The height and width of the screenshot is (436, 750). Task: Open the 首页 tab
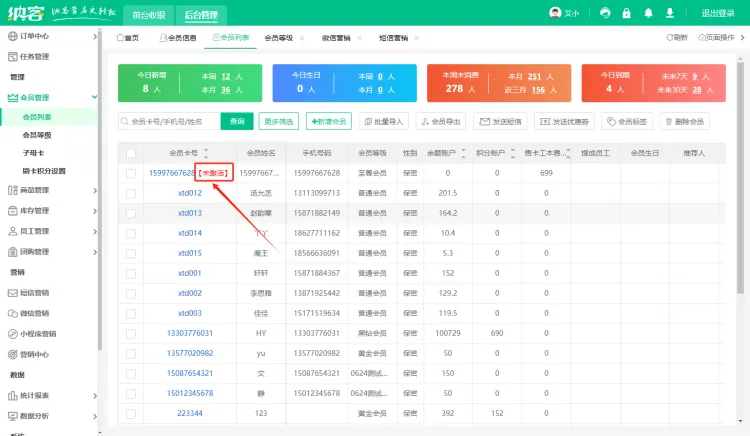tap(128, 38)
